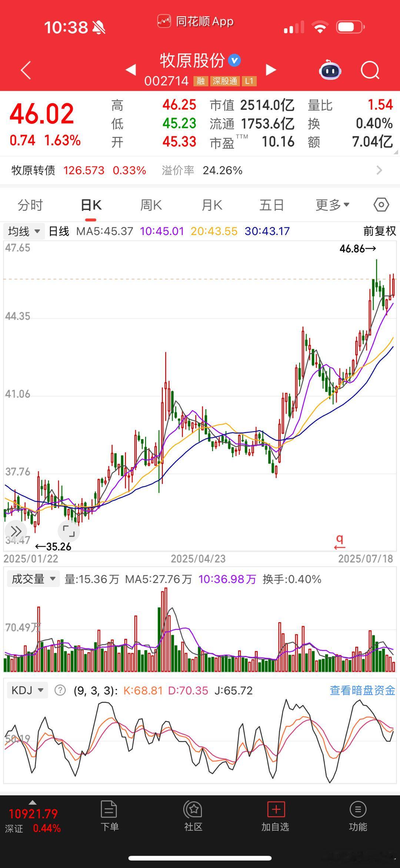Select the 日K tab
The image size is (400, 868).
(x=91, y=205)
